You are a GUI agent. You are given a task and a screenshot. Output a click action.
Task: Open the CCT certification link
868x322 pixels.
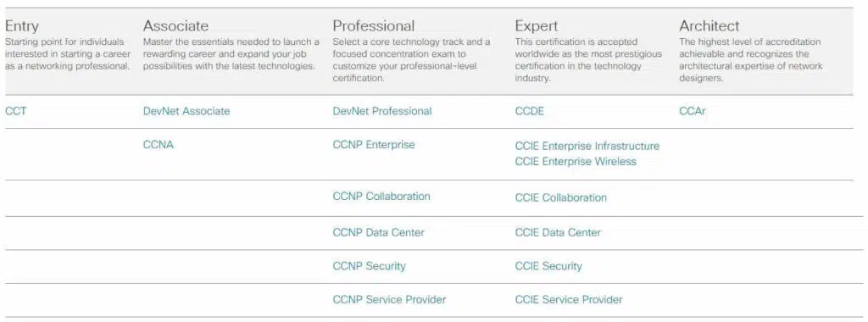click(15, 111)
